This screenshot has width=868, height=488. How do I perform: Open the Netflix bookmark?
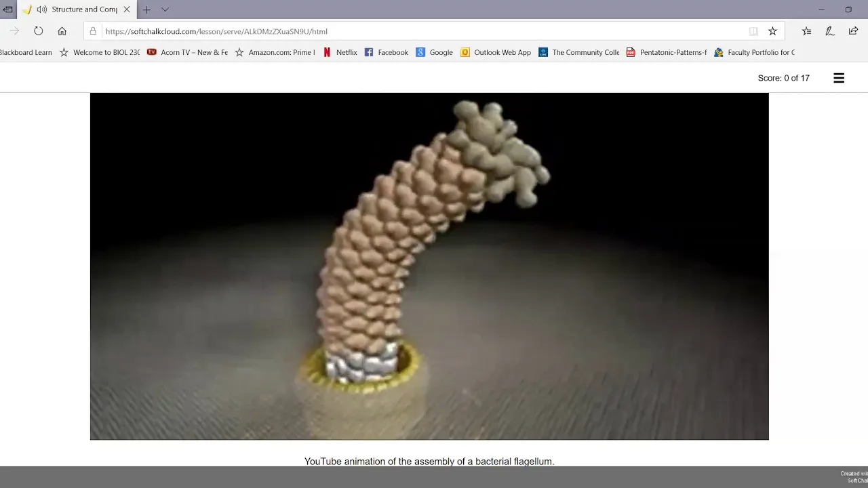(x=340, y=52)
